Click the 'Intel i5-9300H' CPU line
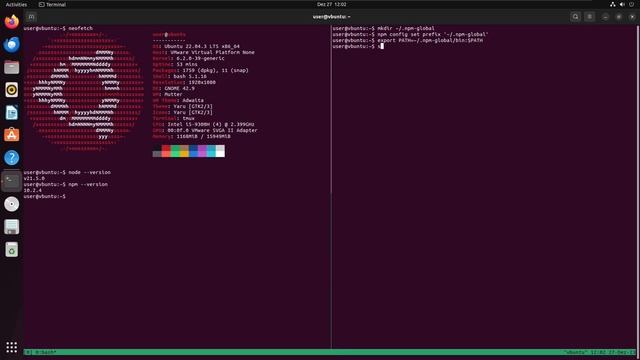Screen dimensions: 640x360 tap(203, 124)
